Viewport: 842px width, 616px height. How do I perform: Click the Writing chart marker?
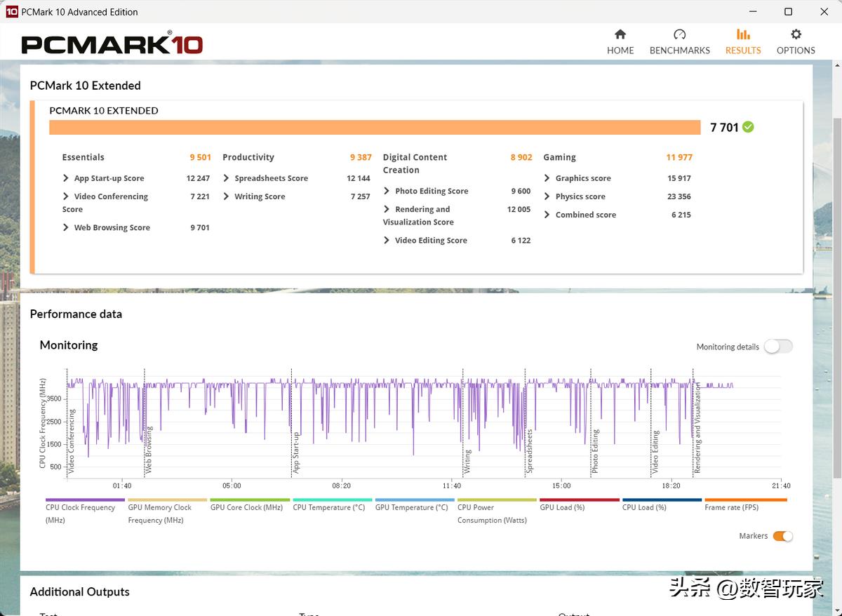[x=467, y=462]
